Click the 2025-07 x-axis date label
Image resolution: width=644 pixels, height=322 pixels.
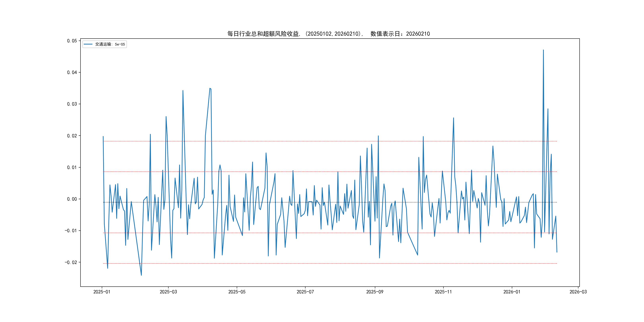305,292
